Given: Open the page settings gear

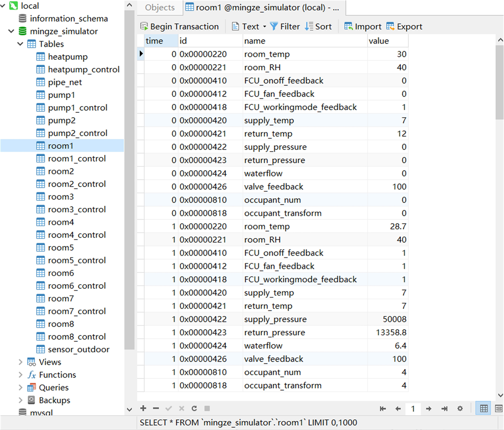Looking at the screenshot, I should (460, 409).
